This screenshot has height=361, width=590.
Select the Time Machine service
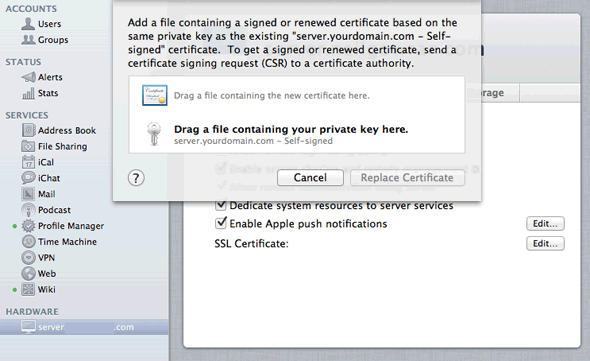click(59, 242)
